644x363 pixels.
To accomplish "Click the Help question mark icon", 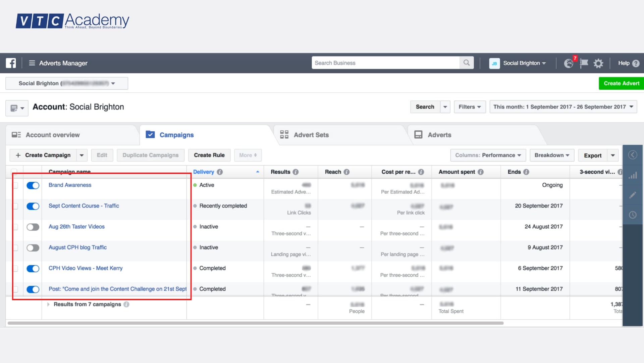I will coord(636,63).
